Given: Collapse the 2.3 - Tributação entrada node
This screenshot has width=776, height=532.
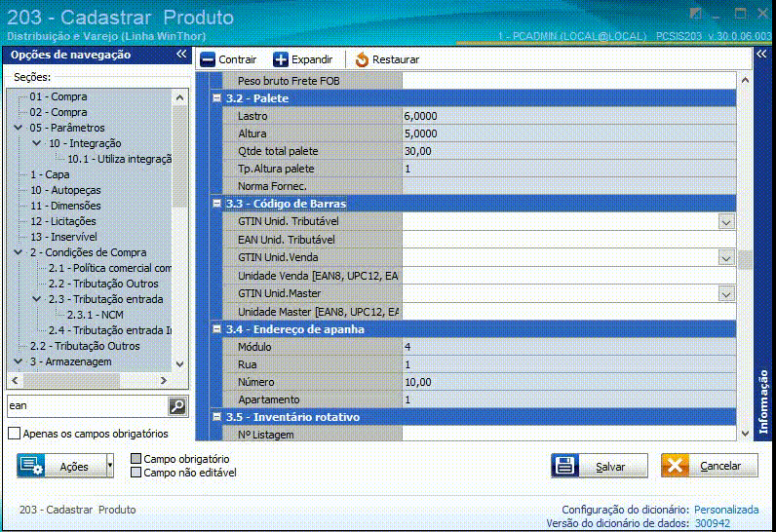Looking at the screenshot, I should [37, 299].
